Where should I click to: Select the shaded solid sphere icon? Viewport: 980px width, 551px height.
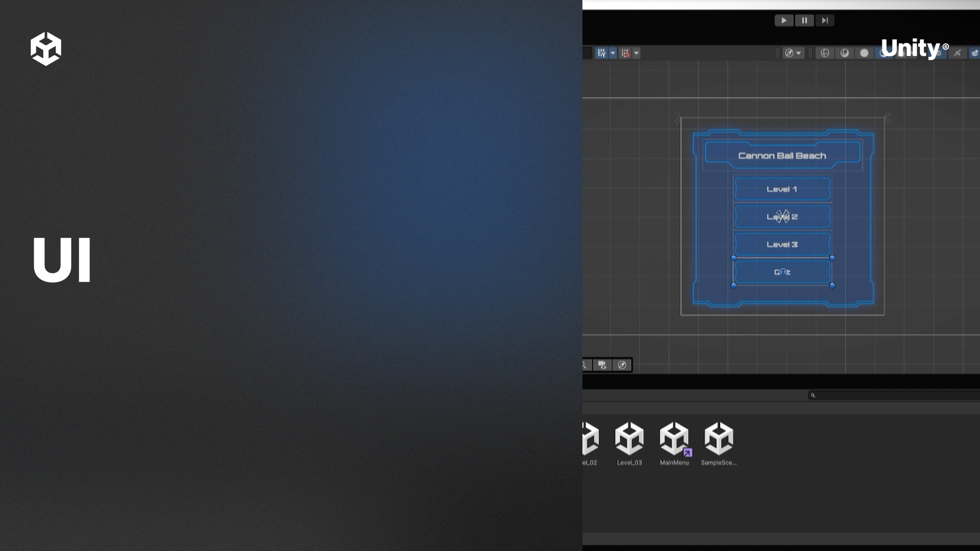[x=864, y=53]
